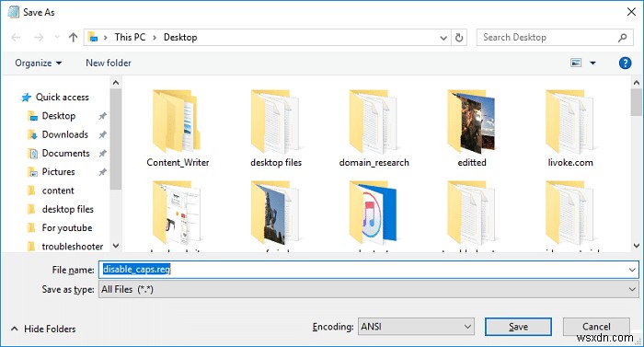Image resolution: width=644 pixels, height=347 pixels.
Task: Change view using the view icon
Action: (576, 63)
